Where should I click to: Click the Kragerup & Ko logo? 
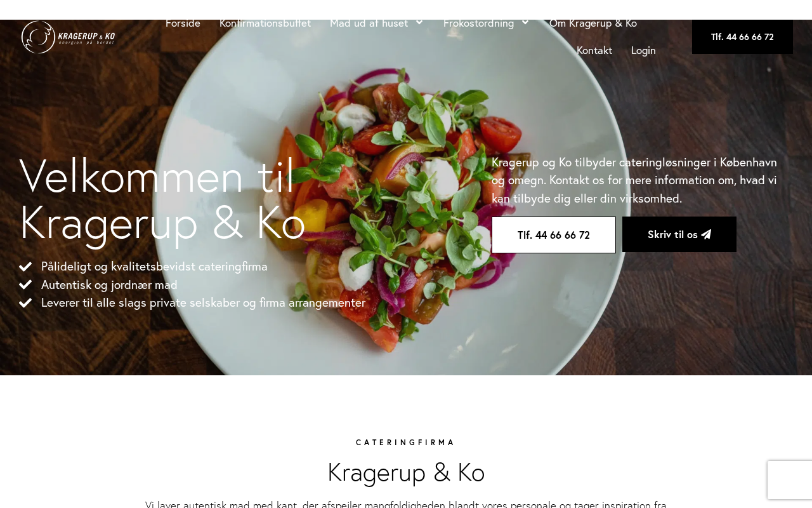click(x=68, y=37)
